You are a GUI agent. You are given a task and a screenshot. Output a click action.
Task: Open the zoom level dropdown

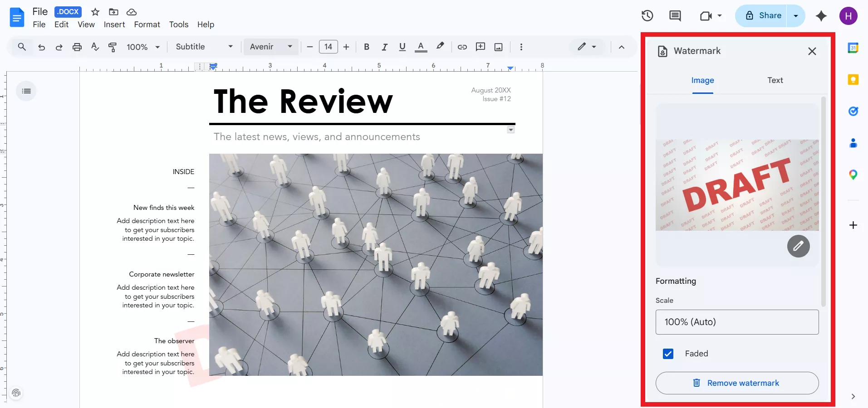(143, 47)
